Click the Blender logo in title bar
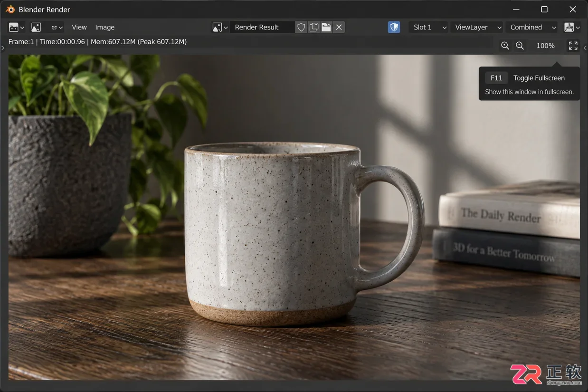Viewport: 588px width, 392px height. pyautogui.click(x=10, y=10)
